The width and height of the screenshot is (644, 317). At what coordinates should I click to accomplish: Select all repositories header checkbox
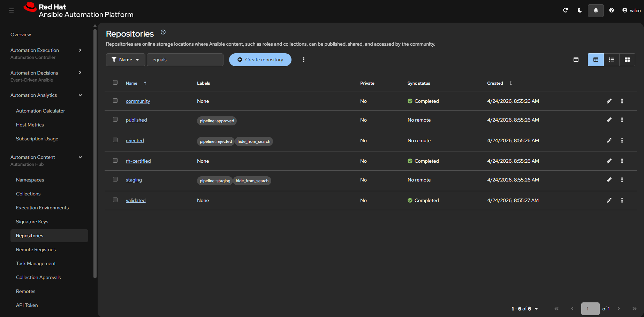tap(115, 83)
